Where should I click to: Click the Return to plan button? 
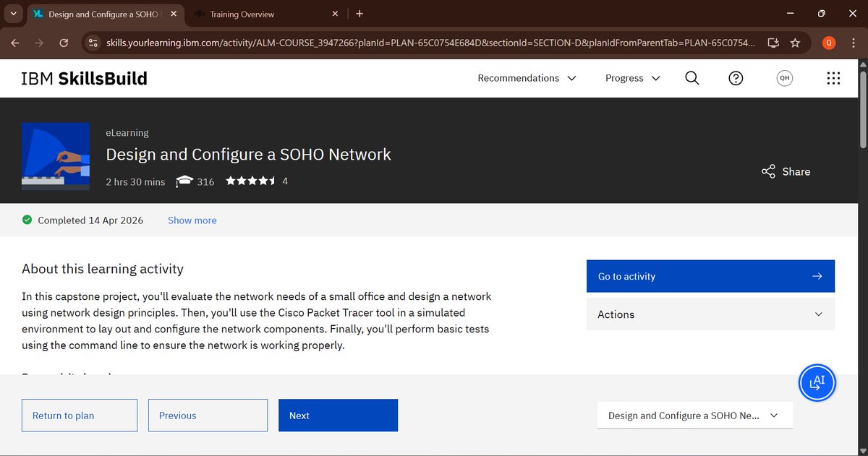pyautogui.click(x=80, y=416)
